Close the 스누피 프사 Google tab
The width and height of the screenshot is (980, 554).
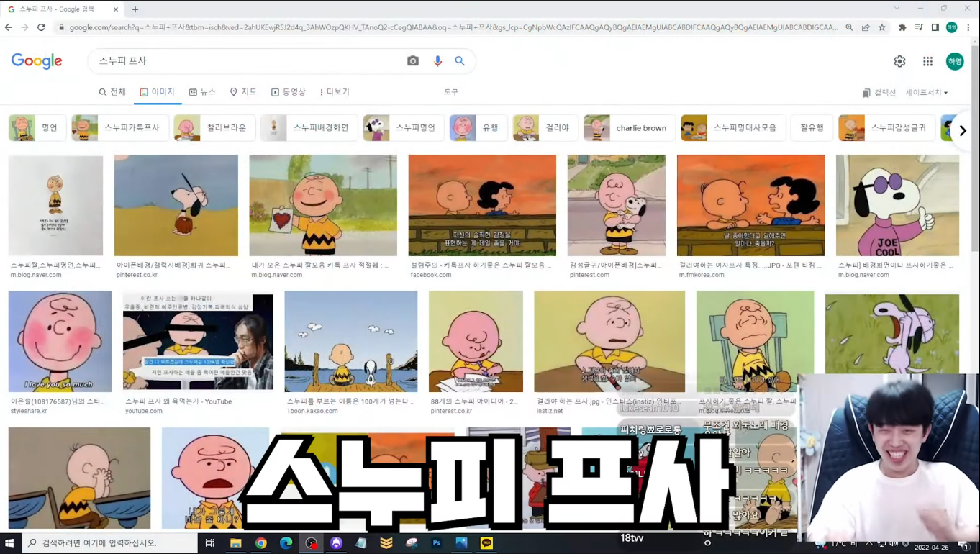click(116, 9)
